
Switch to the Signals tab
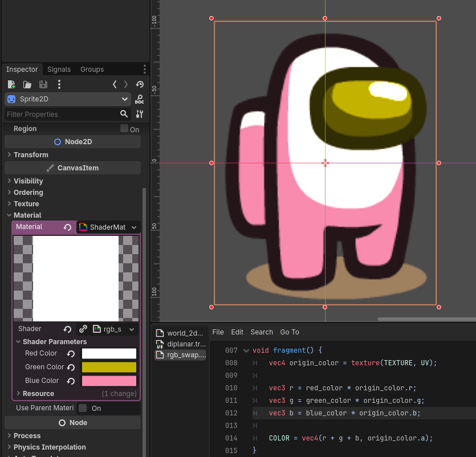click(59, 70)
